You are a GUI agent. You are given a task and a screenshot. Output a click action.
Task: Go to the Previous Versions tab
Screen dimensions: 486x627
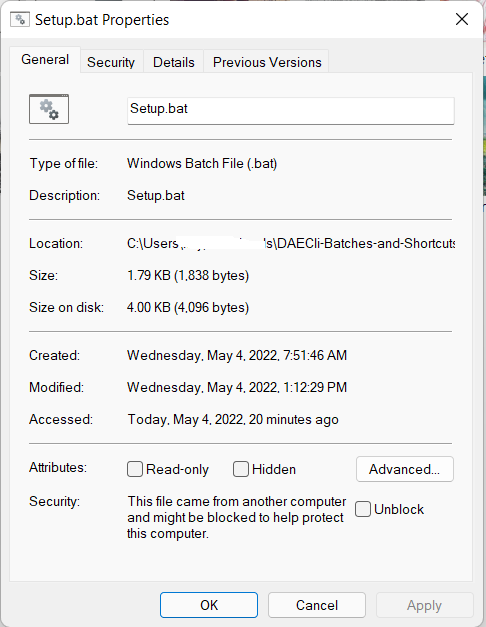click(267, 62)
